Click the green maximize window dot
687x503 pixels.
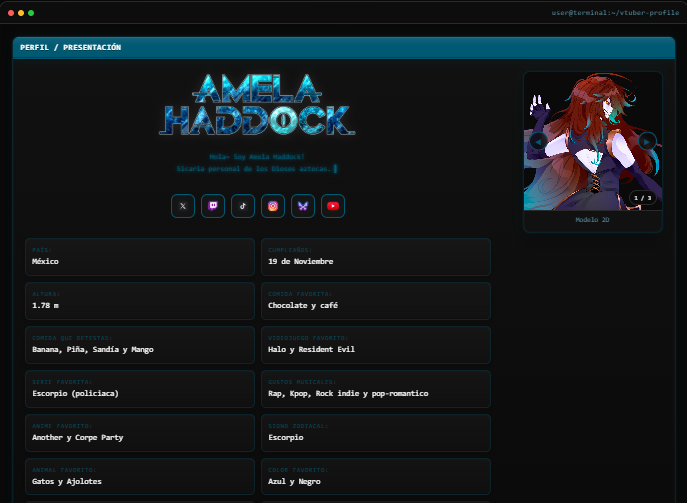[31, 13]
